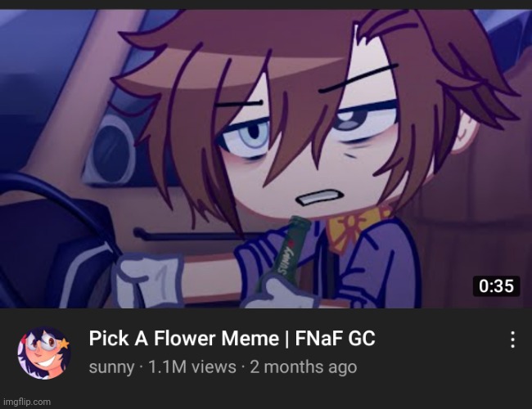532x409 pixels.
Task: Open the three-dot video options menu
Action: tap(512, 339)
